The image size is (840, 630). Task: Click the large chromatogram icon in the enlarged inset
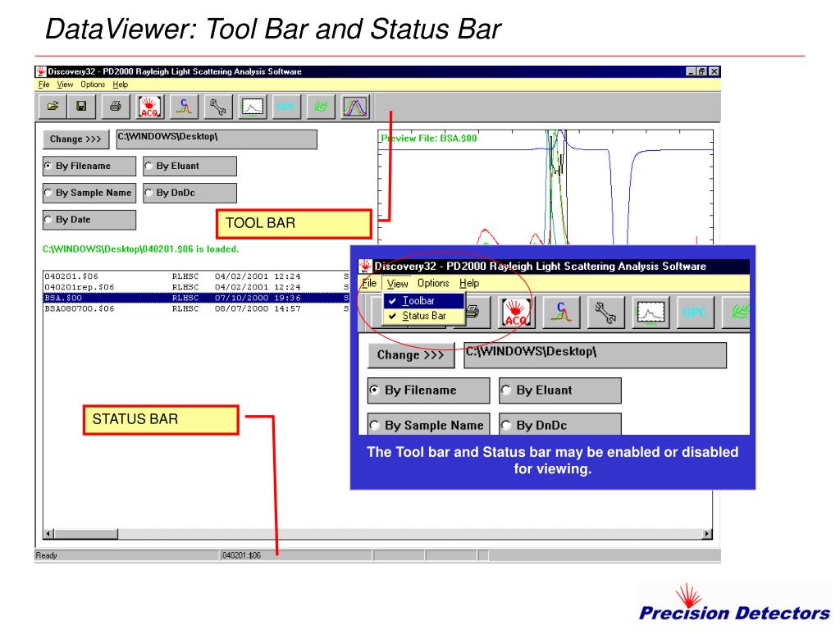pyautogui.click(x=651, y=312)
